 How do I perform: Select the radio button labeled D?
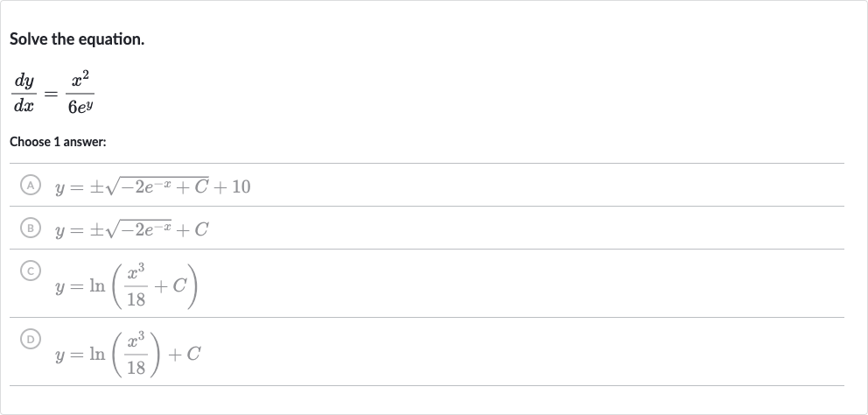pyautogui.click(x=31, y=339)
